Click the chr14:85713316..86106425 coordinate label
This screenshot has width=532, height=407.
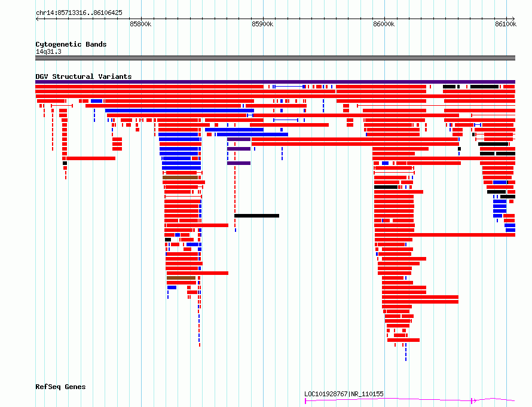[79, 13]
